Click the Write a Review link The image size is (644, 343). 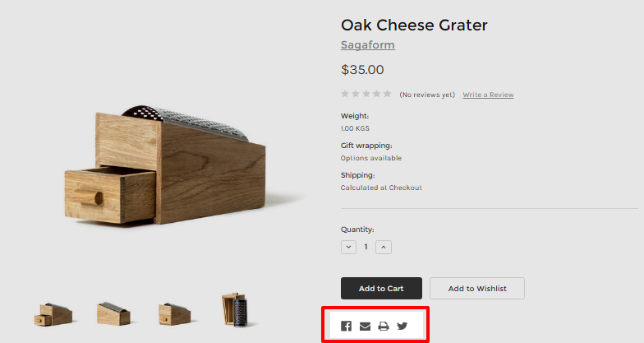tap(488, 95)
